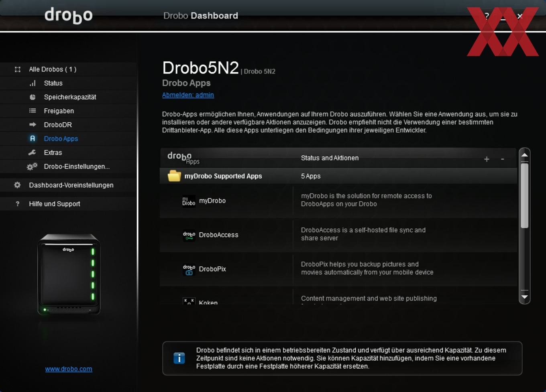Click the Dashboard-Voreinstellungen gear icon
Viewport: 546px width, 392px height.
(17, 185)
